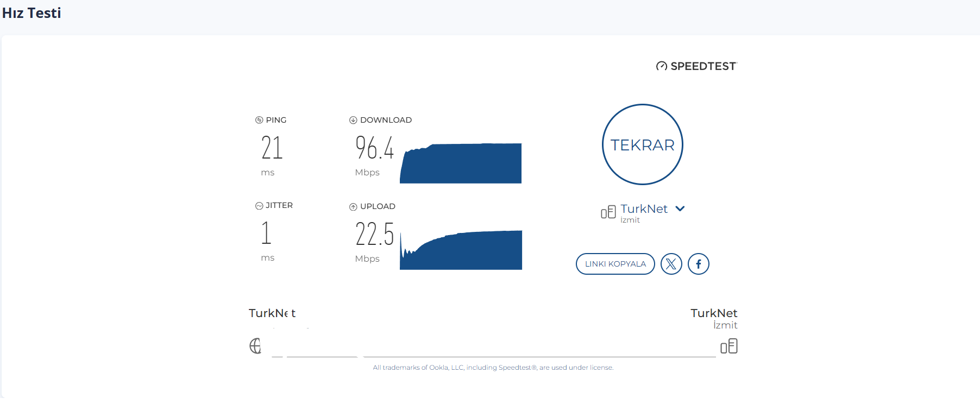The width and height of the screenshot is (980, 417).
Task: Click the server icon beside TurkNet İzmit
Action: click(x=608, y=212)
